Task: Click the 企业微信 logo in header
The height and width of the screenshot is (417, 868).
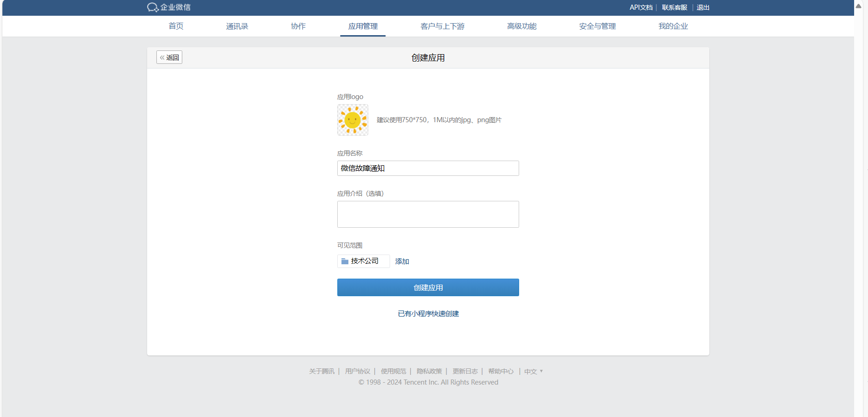Action: 169,7
